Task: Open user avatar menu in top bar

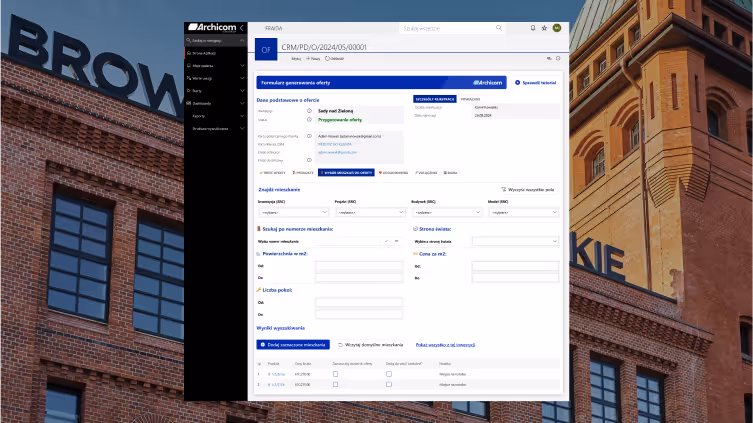Action: (557, 28)
